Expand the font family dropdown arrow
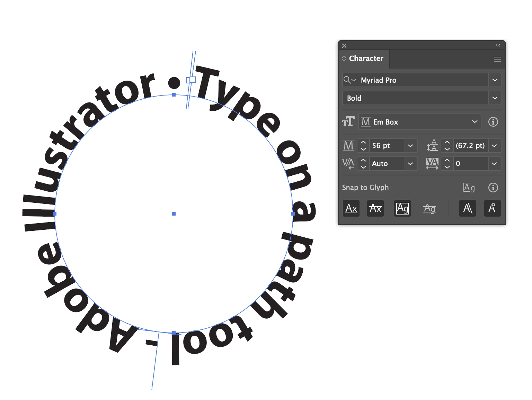 tap(495, 80)
